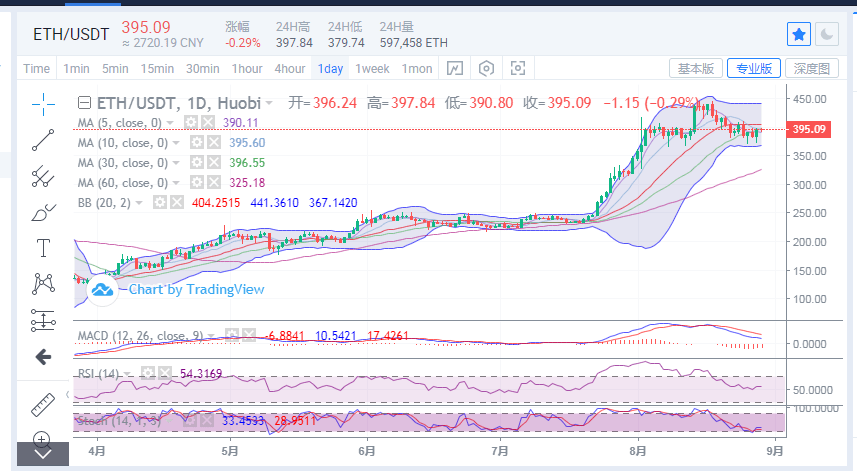Select the pitchfork drawing tool
857x471 pixels.
tap(43, 176)
